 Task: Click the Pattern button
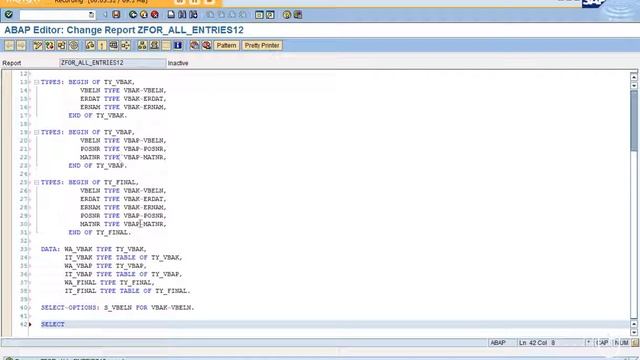[x=227, y=45]
